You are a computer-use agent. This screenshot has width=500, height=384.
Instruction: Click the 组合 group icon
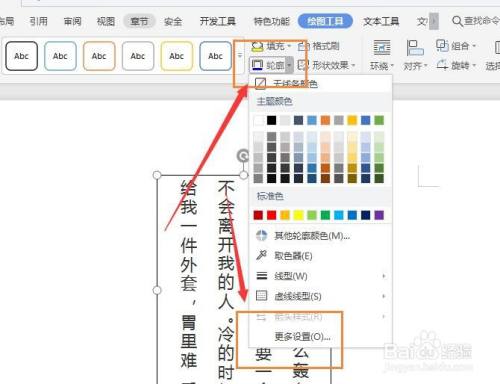pyautogui.click(x=443, y=45)
